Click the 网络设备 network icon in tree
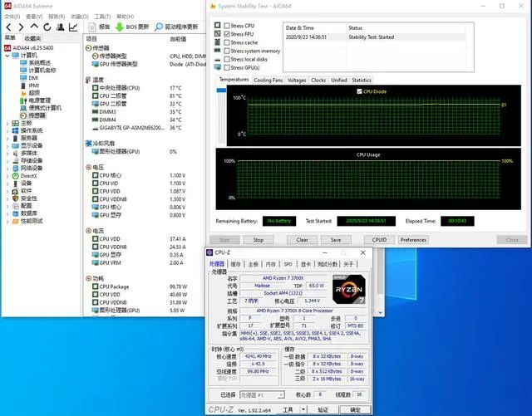Screen dimensions: 532x416 (x=15, y=169)
